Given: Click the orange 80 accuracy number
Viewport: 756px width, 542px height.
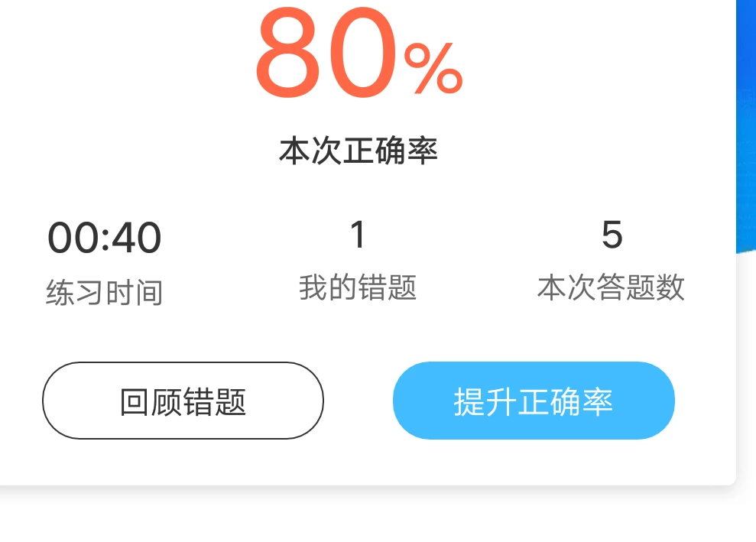Looking at the screenshot, I should (326, 55).
